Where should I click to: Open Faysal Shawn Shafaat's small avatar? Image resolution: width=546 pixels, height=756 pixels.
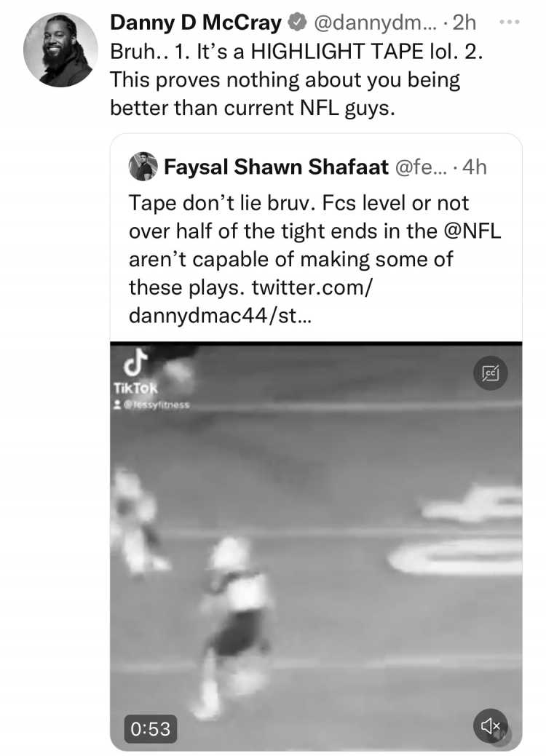tap(143, 167)
